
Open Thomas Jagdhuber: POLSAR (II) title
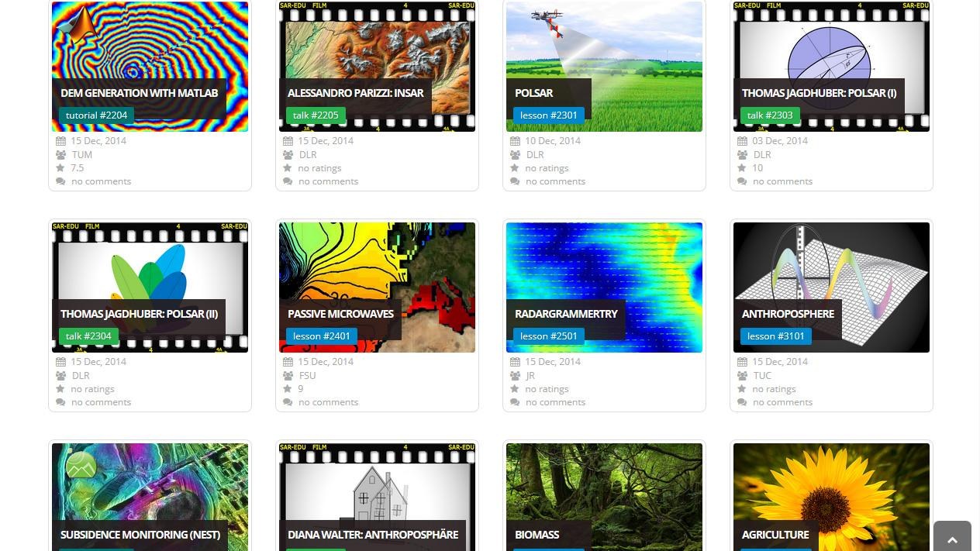pos(139,314)
